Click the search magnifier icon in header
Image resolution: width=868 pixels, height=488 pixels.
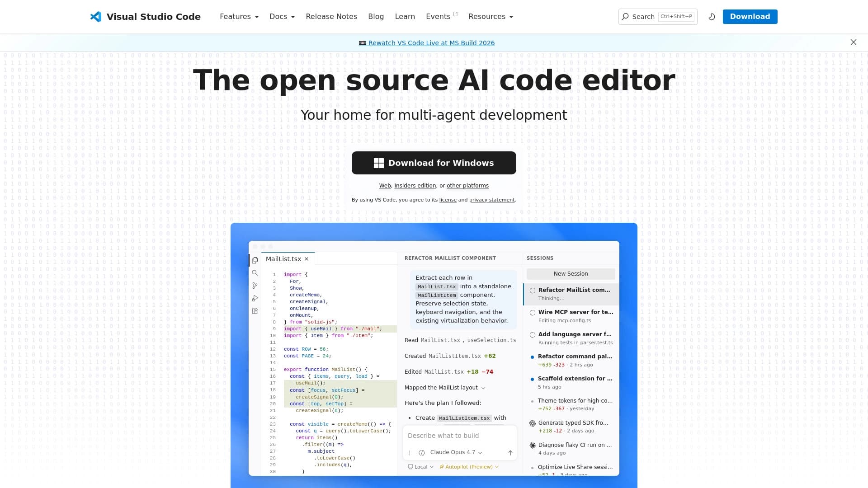click(x=625, y=17)
